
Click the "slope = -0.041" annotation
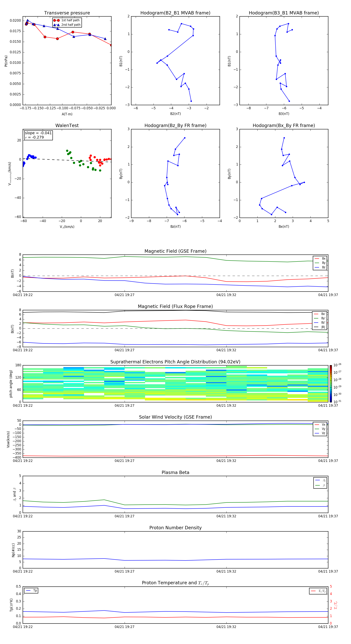tap(38, 133)
